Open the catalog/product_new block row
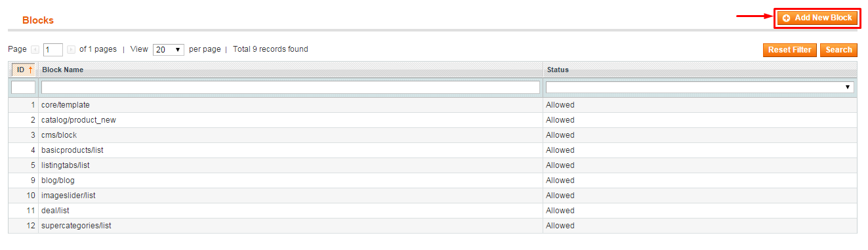Image resolution: width=868 pixels, height=250 pixels. 432,120
